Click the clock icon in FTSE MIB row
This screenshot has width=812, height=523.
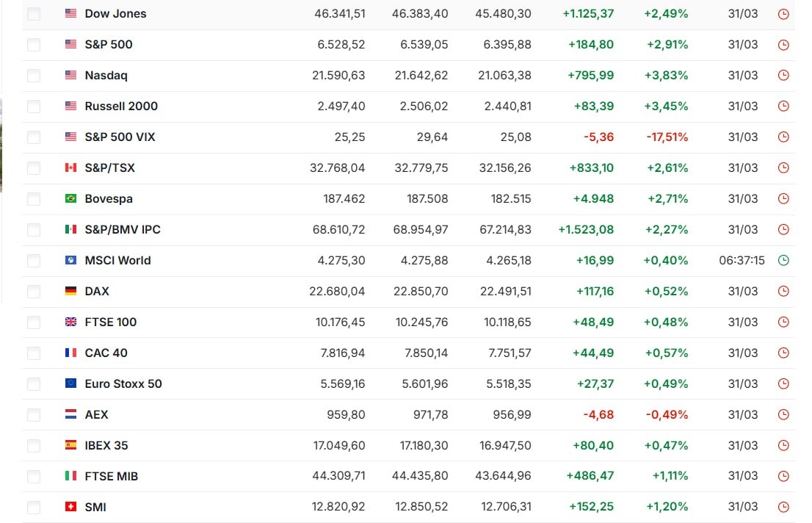(783, 476)
